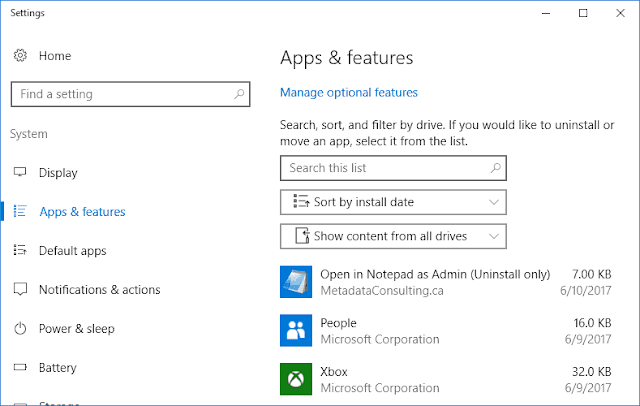The image size is (640, 406).
Task: Select the People app icon
Action: (x=296, y=330)
